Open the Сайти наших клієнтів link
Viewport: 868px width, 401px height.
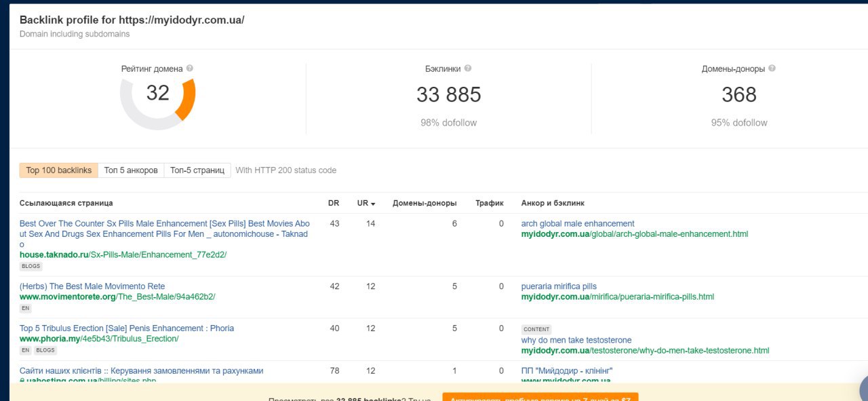[x=141, y=371]
